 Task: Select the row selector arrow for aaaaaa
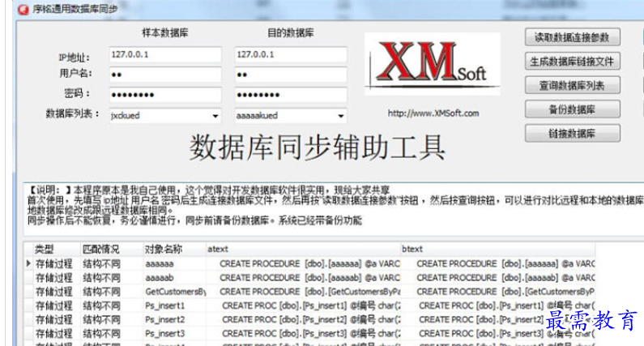(28, 263)
